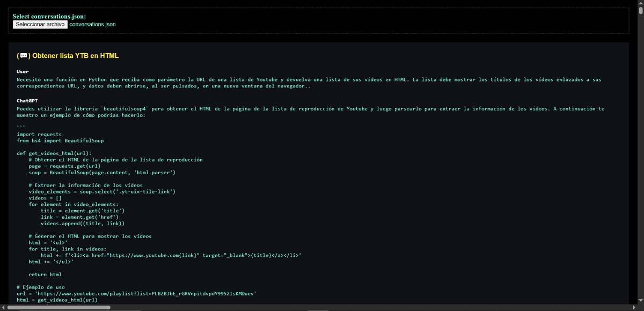644x311 pixels.
Task: Click the 'User' speaker label
Action: click(x=23, y=71)
